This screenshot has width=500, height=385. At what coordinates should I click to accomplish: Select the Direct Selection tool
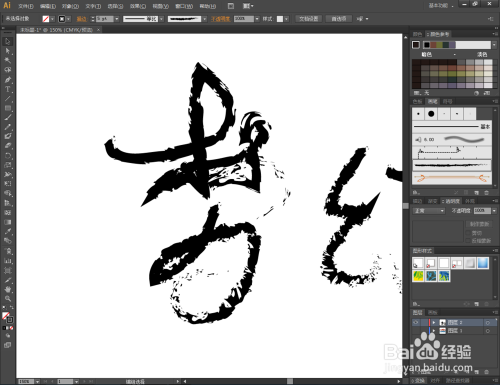tap(8, 51)
